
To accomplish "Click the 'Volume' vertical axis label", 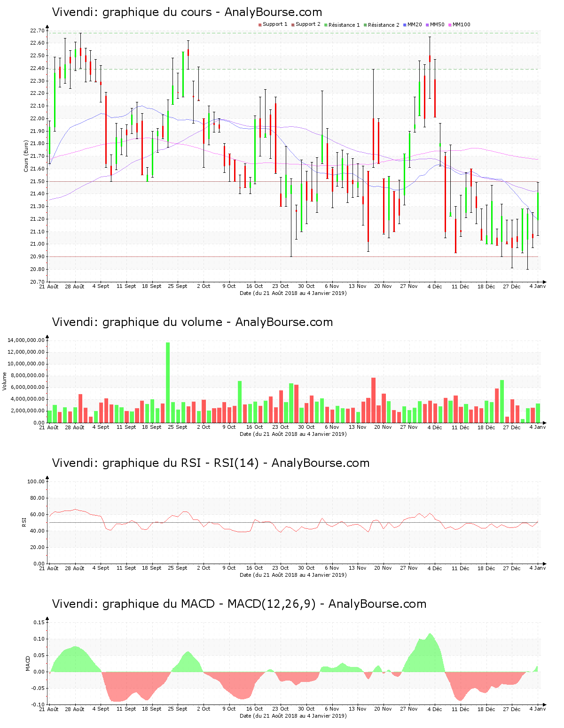I will [x=5, y=381].
